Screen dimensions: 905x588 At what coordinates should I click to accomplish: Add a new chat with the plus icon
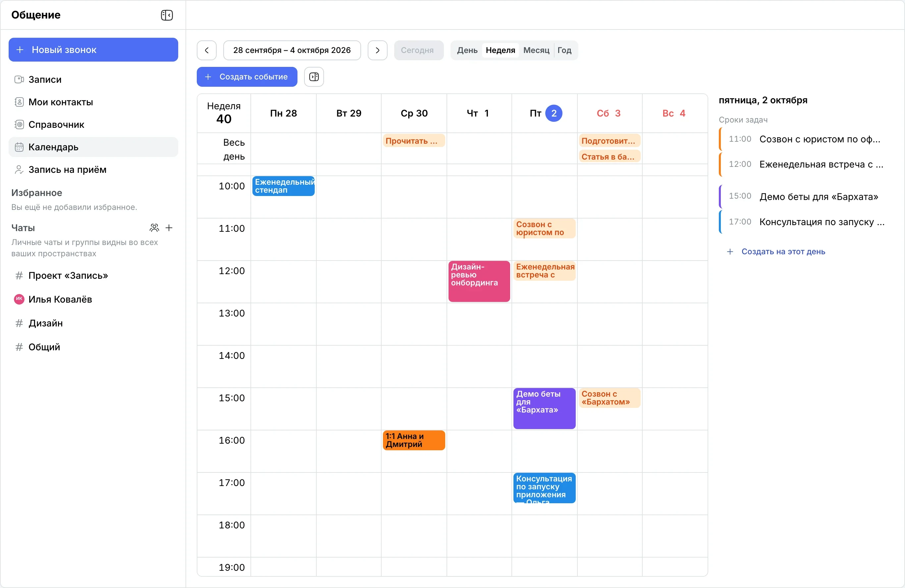click(169, 228)
